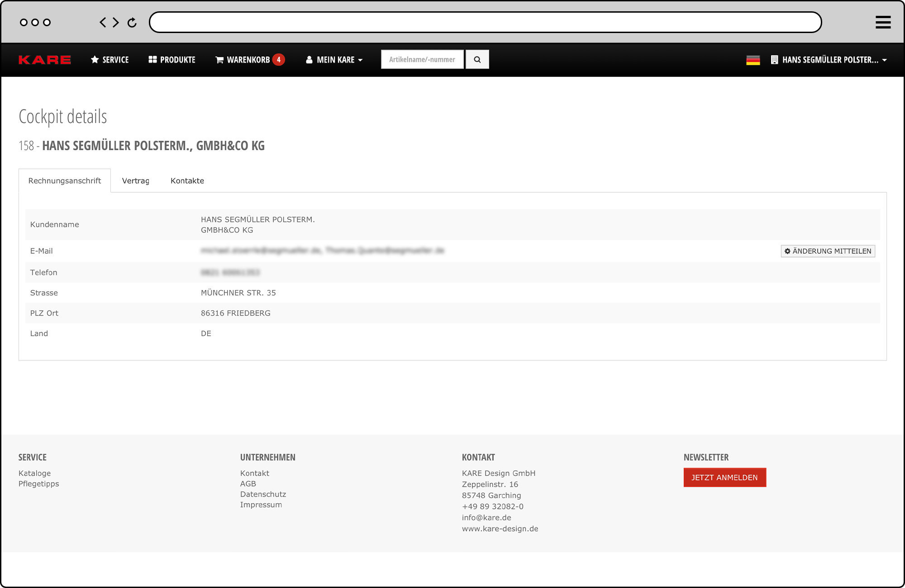Viewport: 905px width, 588px height.
Task: Expand the Hans Segmüller Polster account dropdown
Action: 829,60
